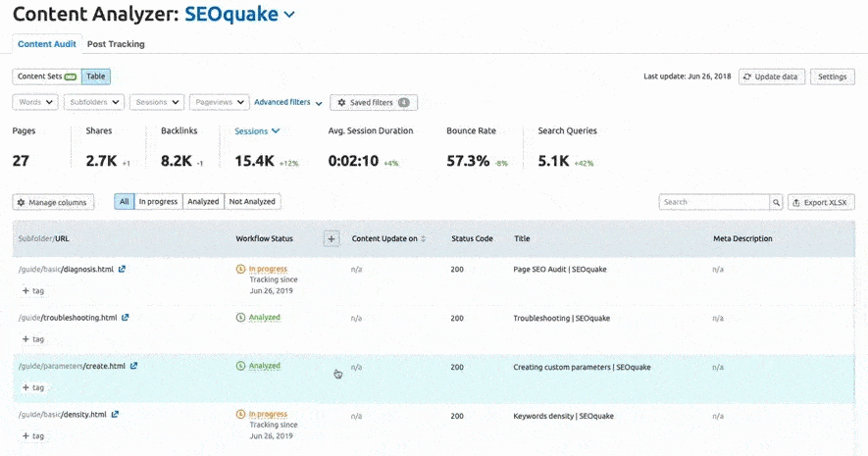Click the Backlinks value 8.2K
The width and height of the screenshot is (868, 456).
(x=176, y=161)
